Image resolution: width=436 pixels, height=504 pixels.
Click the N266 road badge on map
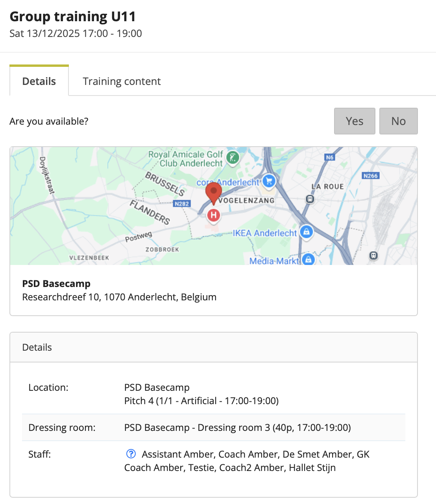click(x=371, y=176)
